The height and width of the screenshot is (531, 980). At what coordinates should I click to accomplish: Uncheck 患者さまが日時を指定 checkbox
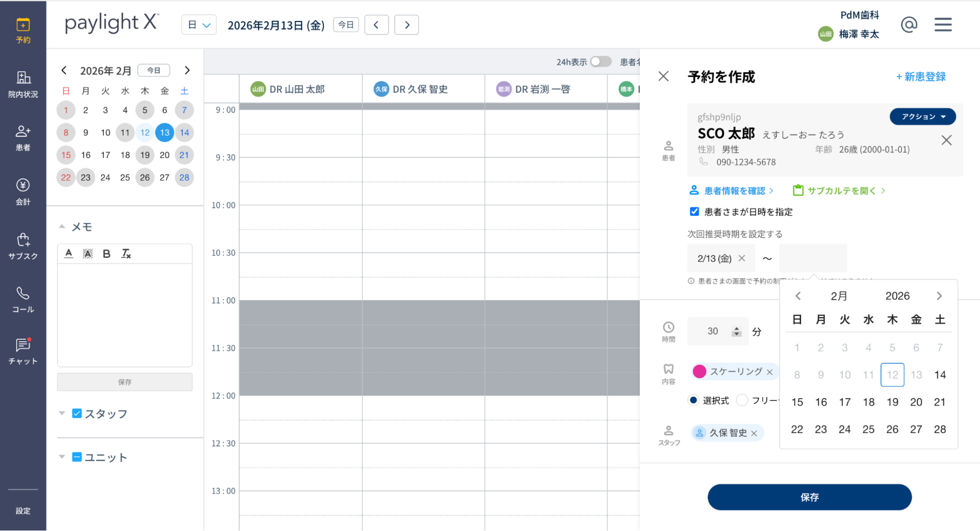[x=694, y=211]
